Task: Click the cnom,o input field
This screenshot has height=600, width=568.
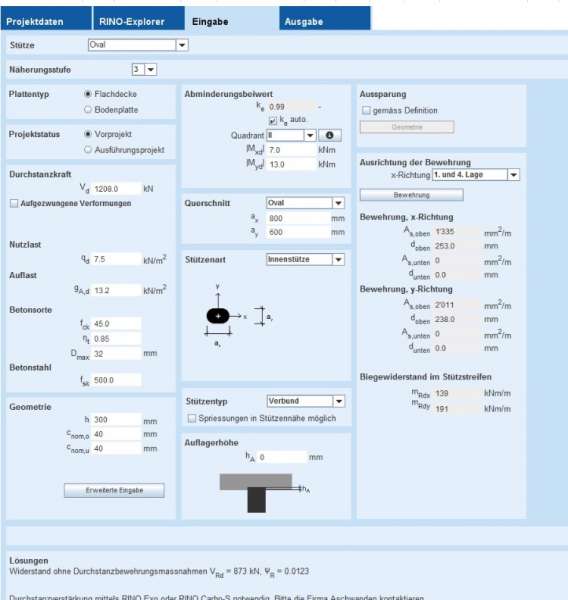Action: pos(116,434)
